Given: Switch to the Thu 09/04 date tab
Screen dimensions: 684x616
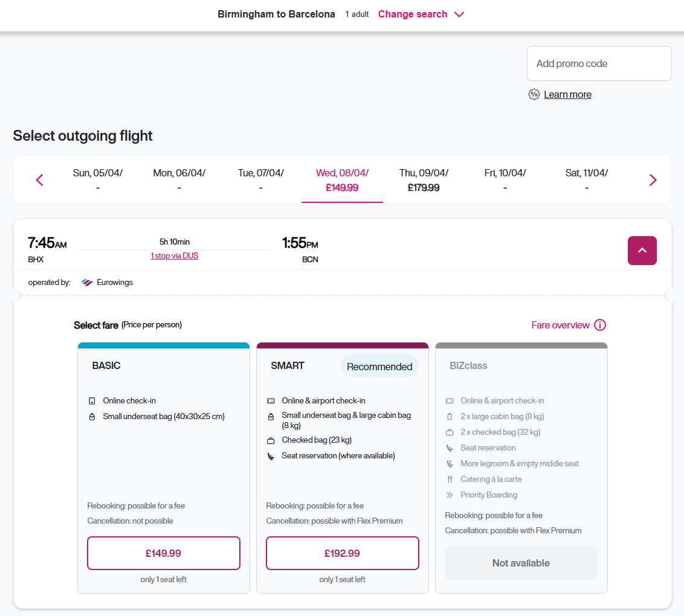Looking at the screenshot, I should [423, 179].
